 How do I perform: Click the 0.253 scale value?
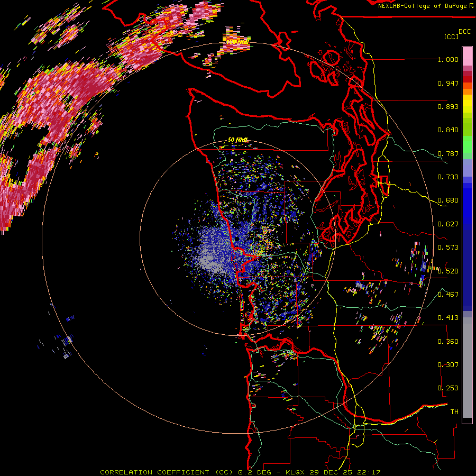[448, 388]
